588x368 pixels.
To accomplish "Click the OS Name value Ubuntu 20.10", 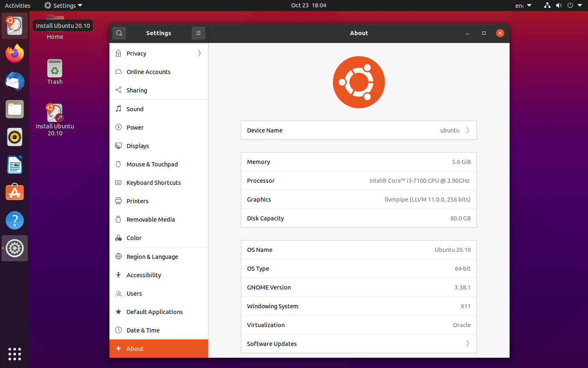I will click(x=453, y=250).
